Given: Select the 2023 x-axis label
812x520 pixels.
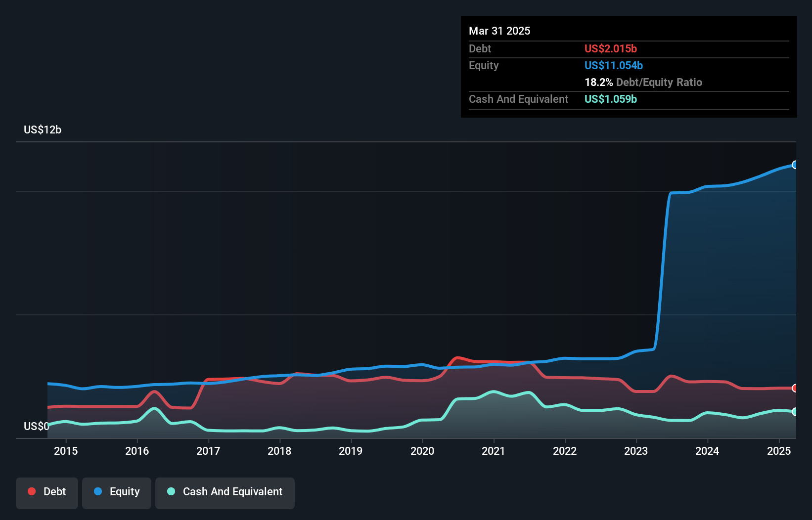Looking at the screenshot, I should [636, 451].
